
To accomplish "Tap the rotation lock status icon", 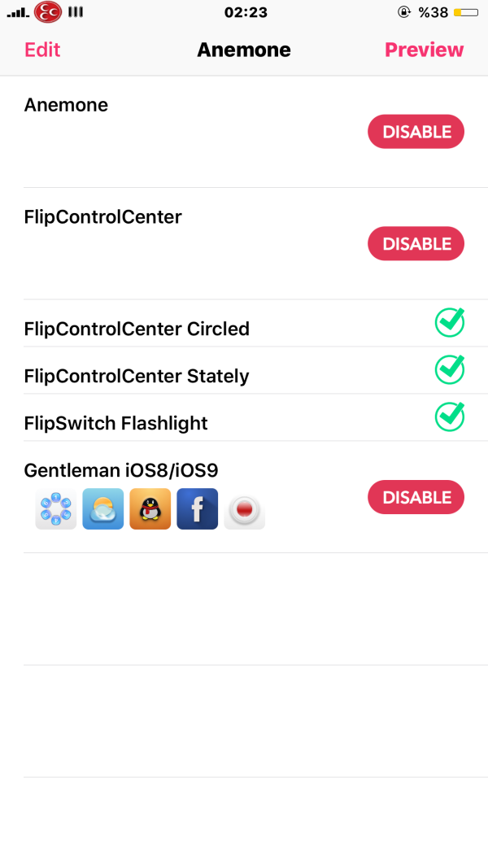I will point(404,12).
